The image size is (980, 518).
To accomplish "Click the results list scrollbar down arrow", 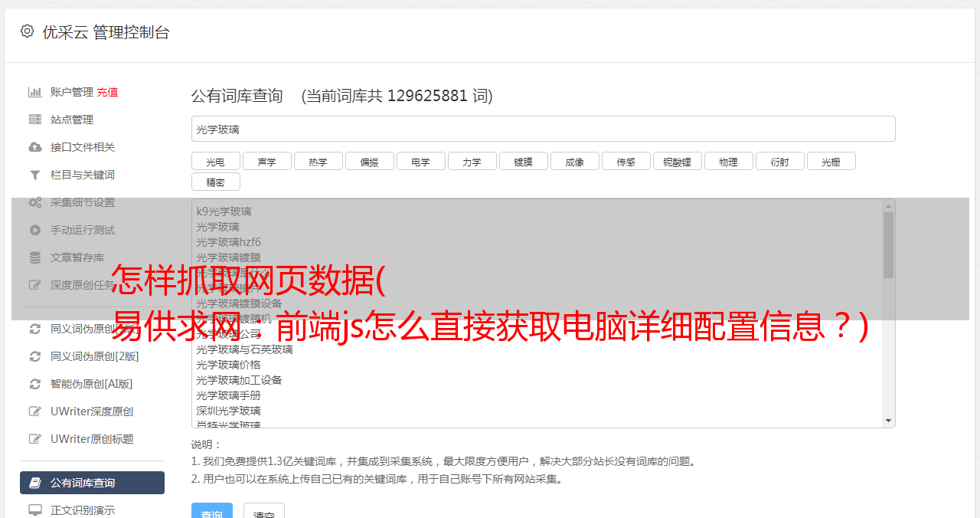I will [888, 421].
